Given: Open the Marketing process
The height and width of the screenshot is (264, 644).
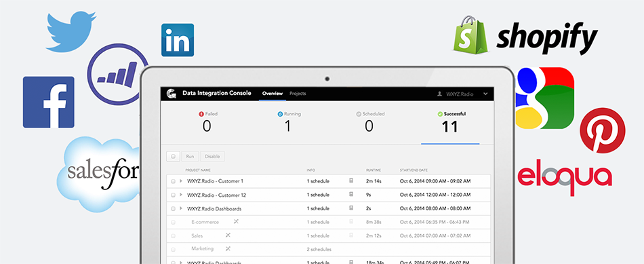Looking at the screenshot, I should (x=203, y=249).
